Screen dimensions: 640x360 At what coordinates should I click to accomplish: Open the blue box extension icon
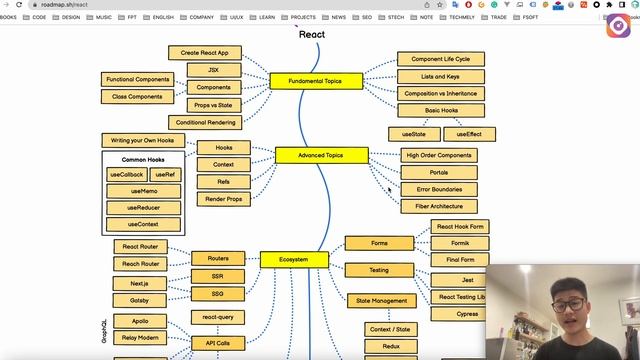tap(558, 5)
